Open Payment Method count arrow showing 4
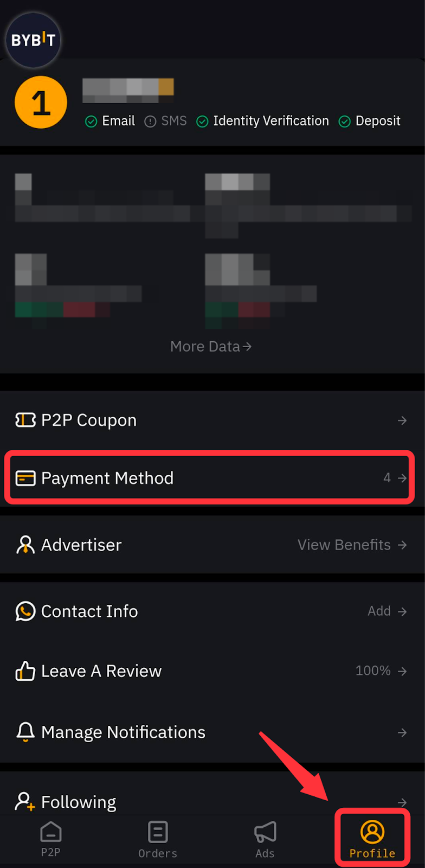The width and height of the screenshot is (425, 868). pyautogui.click(x=395, y=478)
